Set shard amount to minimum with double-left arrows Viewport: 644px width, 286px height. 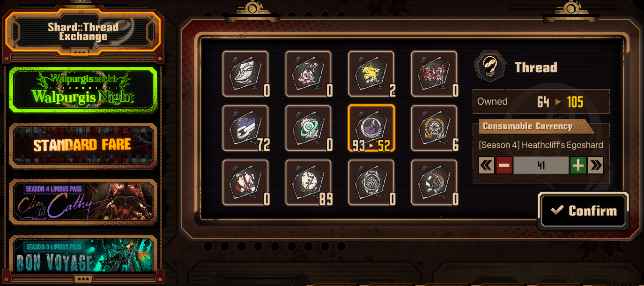pos(487,165)
